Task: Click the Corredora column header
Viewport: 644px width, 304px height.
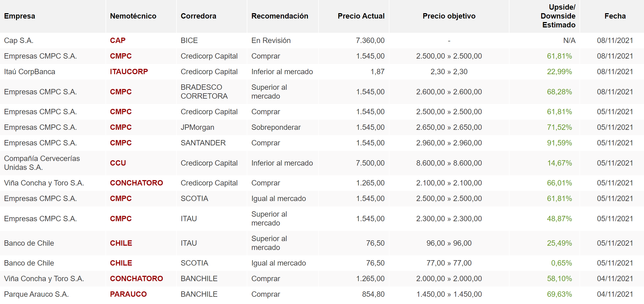Action: [198, 16]
